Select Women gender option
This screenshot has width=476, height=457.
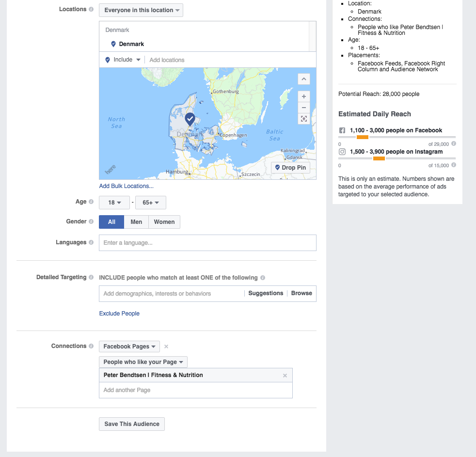click(164, 222)
